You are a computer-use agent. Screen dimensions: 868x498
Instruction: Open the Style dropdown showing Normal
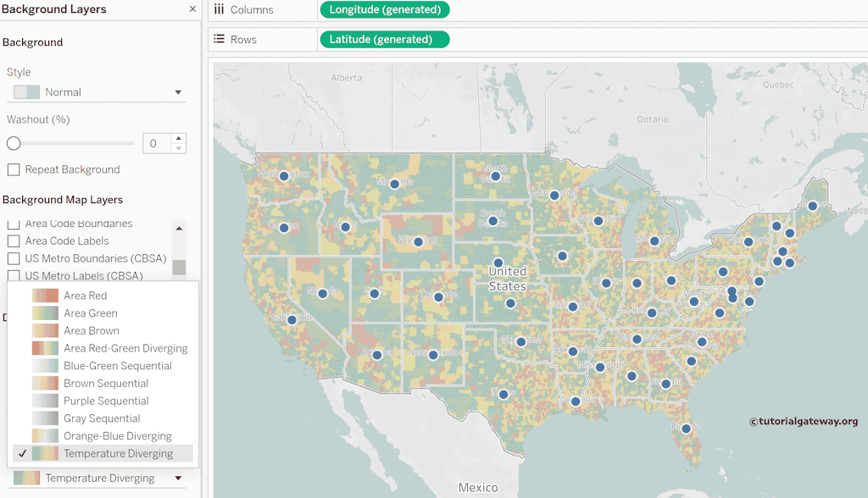click(x=97, y=91)
